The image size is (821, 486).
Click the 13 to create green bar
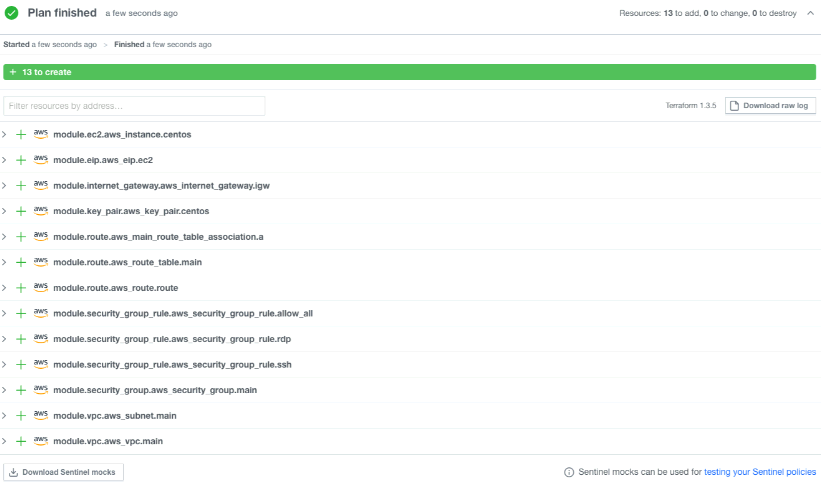409,72
